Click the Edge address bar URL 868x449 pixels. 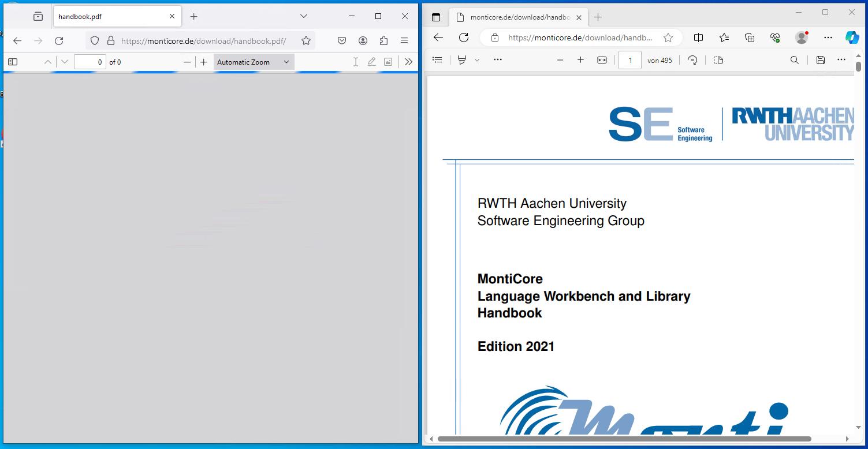580,38
